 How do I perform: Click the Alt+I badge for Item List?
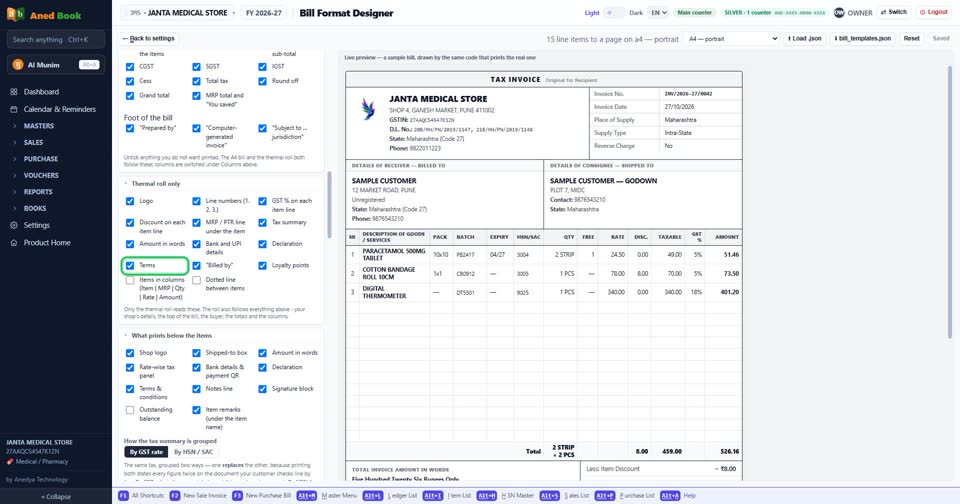(x=433, y=495)
